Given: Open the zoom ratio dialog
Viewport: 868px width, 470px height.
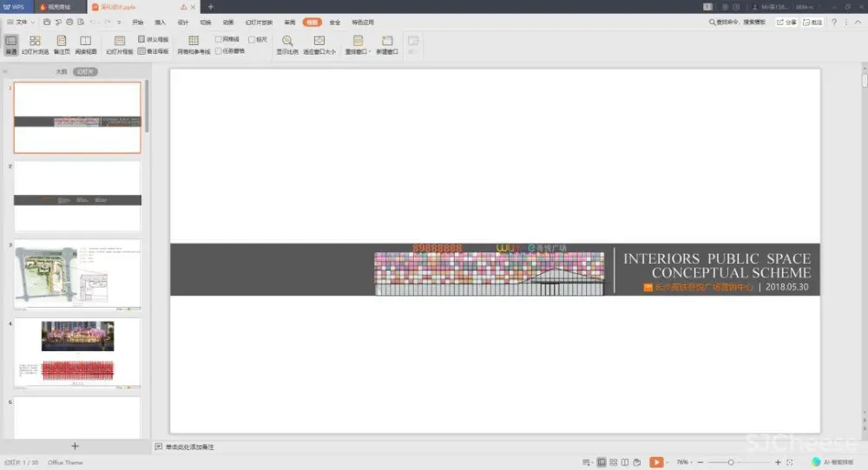Looking at the screenshot, I should pyautogui.click(x=287, y=44).
